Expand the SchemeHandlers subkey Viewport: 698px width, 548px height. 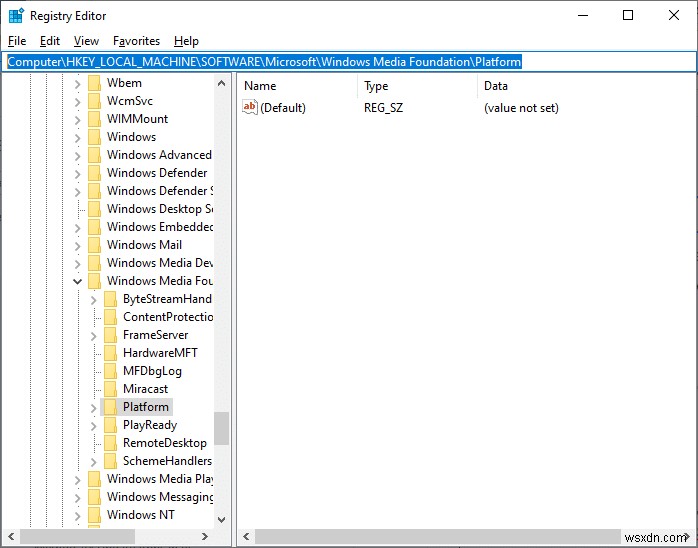(93, 462)
